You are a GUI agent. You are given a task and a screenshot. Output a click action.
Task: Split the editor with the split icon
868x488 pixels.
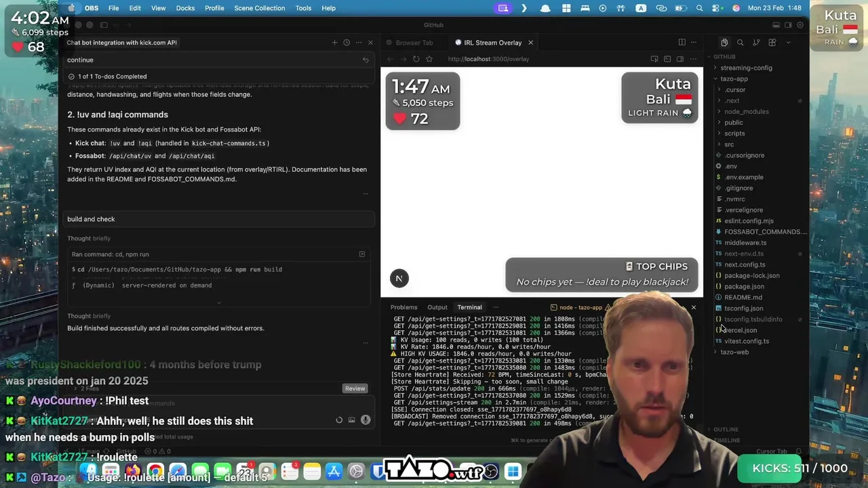pos(682,43)
